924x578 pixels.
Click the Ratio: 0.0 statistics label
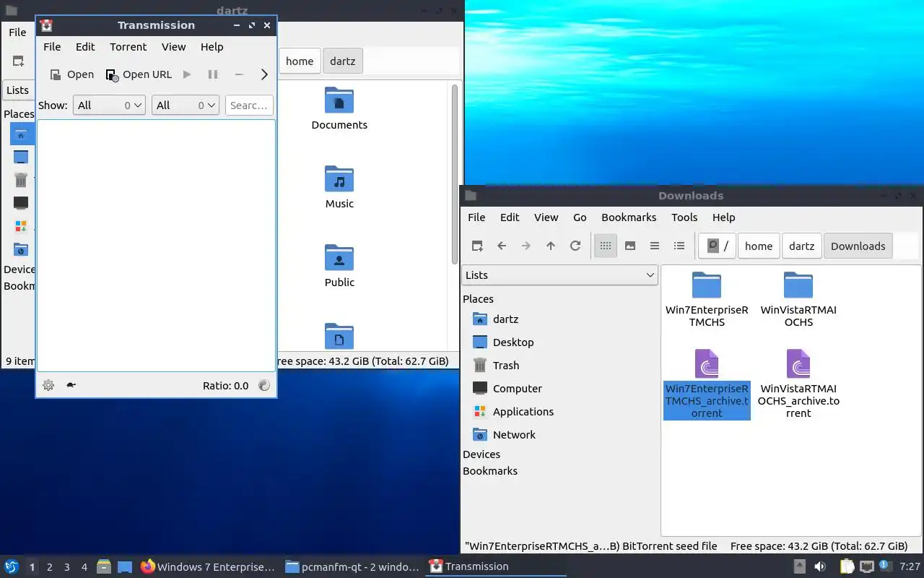pos(225,386)
